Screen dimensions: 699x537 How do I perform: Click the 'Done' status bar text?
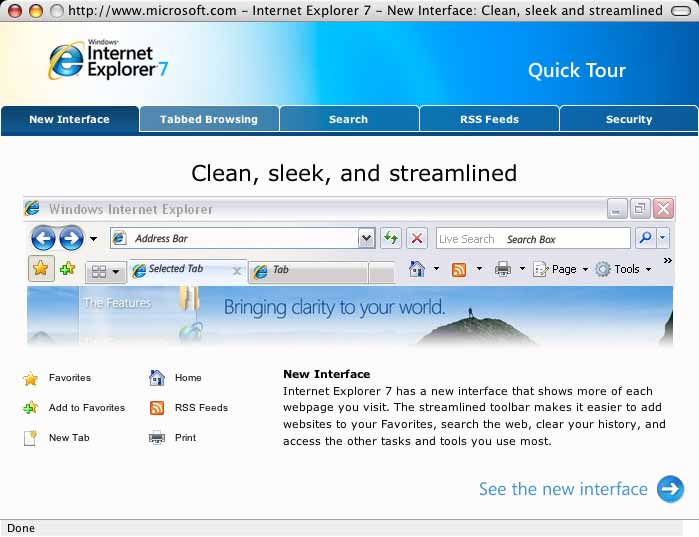(x=21, y=528)
